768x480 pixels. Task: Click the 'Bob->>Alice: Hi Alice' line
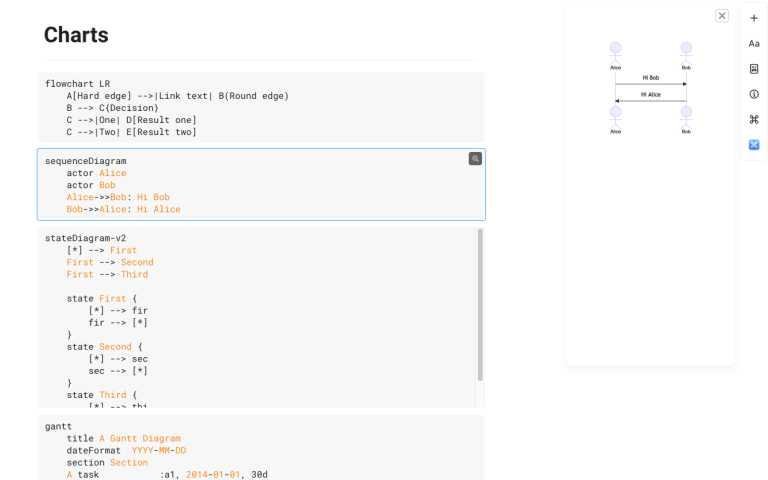(123, 209)
